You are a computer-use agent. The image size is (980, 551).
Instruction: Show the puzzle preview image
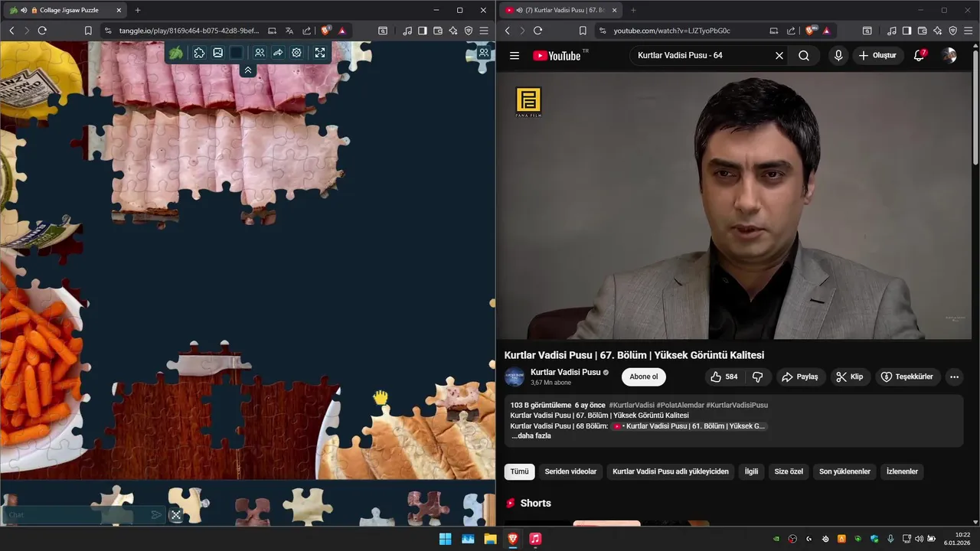217,53
